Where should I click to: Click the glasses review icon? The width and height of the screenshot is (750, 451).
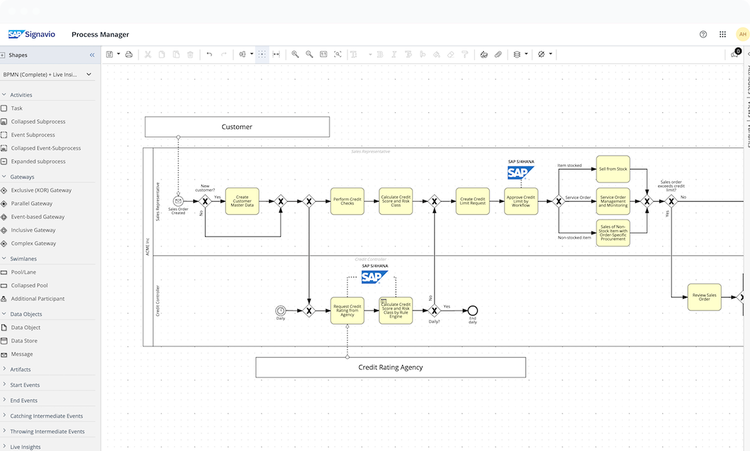pyautogui.click(x=484, y=55)
